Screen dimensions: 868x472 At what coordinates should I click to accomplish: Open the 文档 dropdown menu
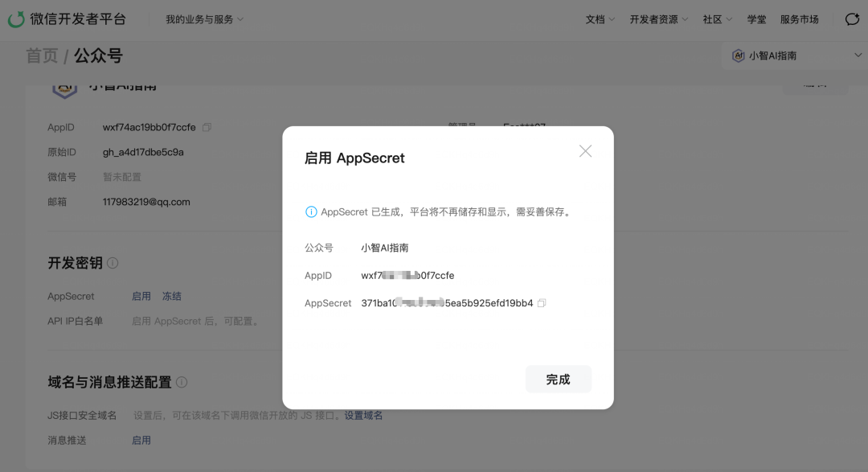(600, 19)
